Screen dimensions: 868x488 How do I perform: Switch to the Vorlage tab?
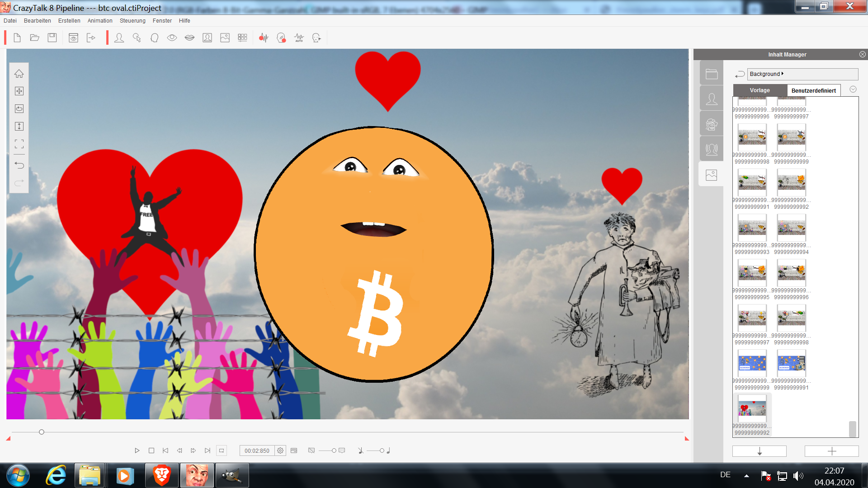click(759, 90)
